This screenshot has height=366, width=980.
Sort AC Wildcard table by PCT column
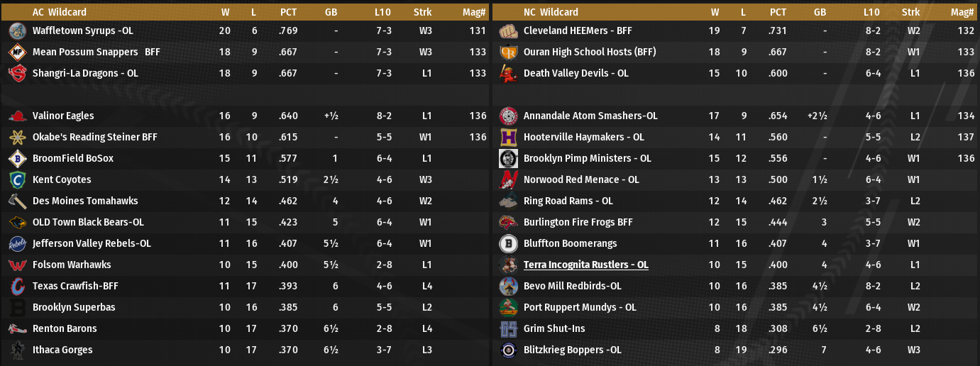(x=289, y=12)
